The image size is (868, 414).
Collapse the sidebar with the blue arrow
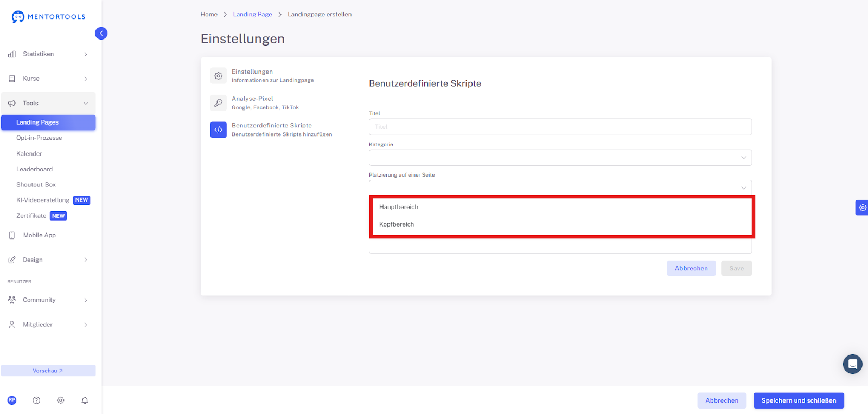tap(101, 33)
